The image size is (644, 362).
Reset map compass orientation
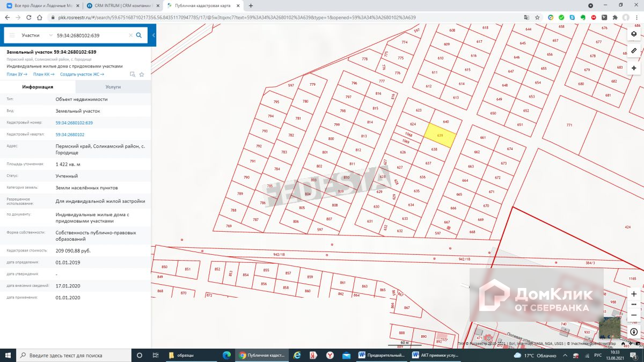coord(634,332)
